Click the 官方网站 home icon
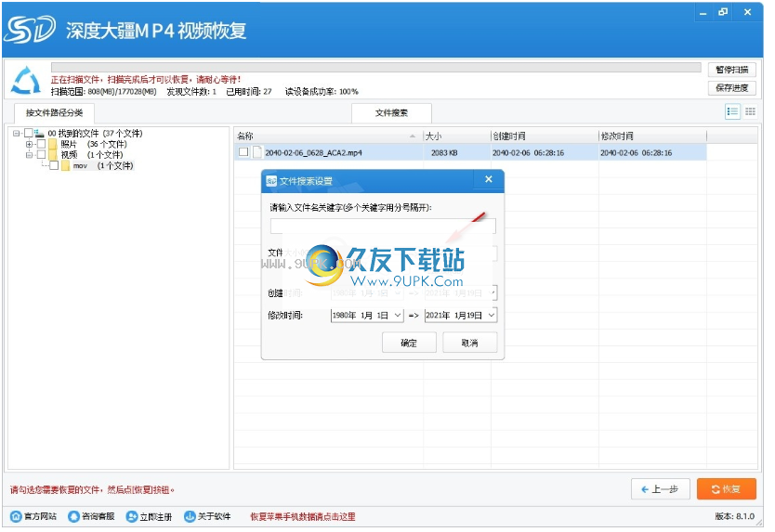This screenshot has height=532, width=775. [x=17, y=516]
